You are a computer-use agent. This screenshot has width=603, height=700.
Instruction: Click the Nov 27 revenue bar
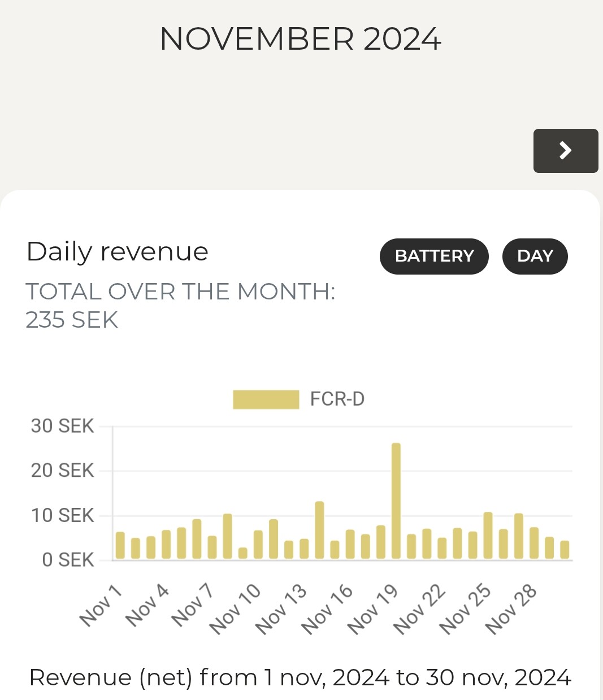518,537
